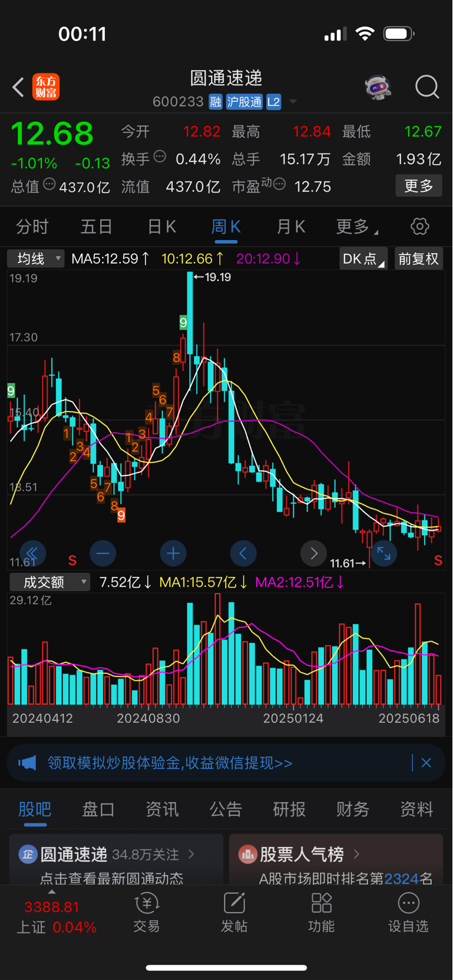Open 交易 trade button
This screenshot has height=980, width=453.
pos(147,913)
